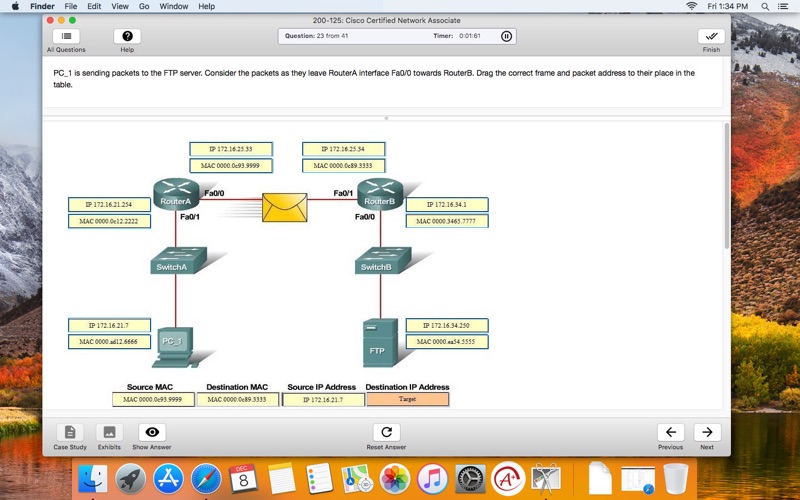
Task: Select the MAC 0000.3465.7777 label
Action: [447, 221]
